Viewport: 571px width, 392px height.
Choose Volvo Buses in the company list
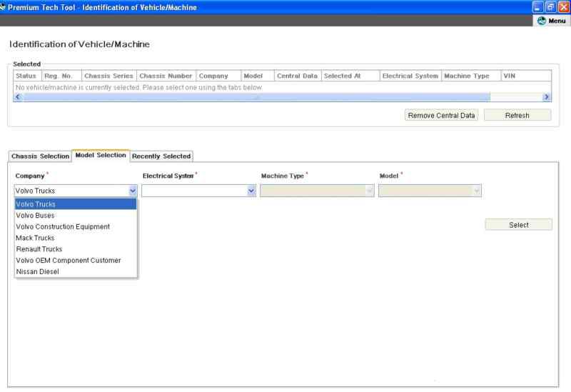(75, 215)
